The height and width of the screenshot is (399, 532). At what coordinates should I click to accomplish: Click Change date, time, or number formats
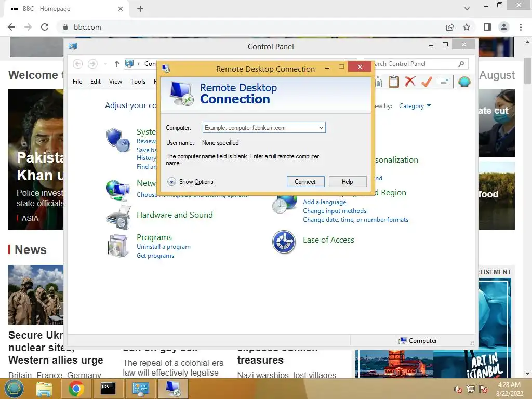tap(355, 220)
